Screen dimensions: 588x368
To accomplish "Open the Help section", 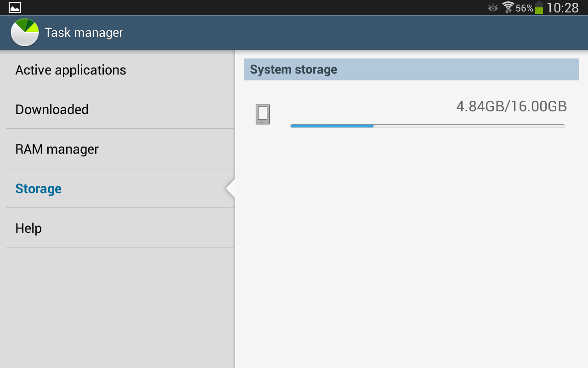I will click(28, 228).
